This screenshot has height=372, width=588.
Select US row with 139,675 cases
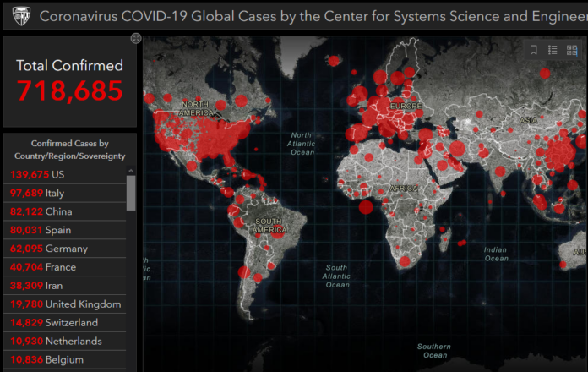65,174
